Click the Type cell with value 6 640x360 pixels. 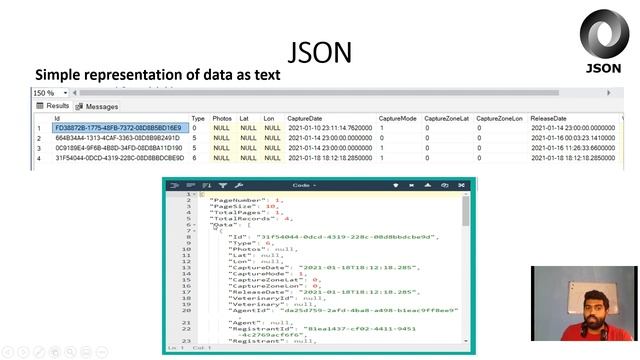click(194, 158)
